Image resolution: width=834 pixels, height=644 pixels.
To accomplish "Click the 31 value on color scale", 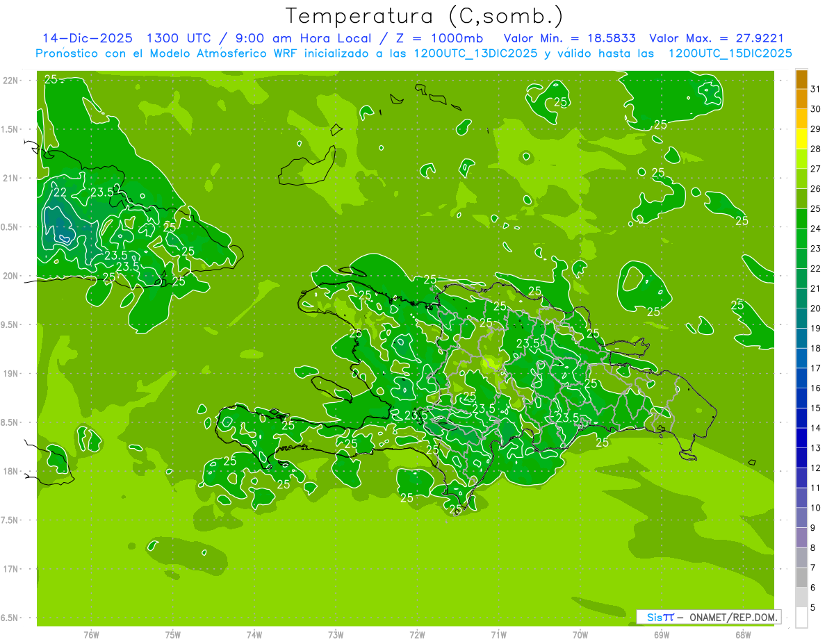I will pyautogui.click(x=816, y=89).
